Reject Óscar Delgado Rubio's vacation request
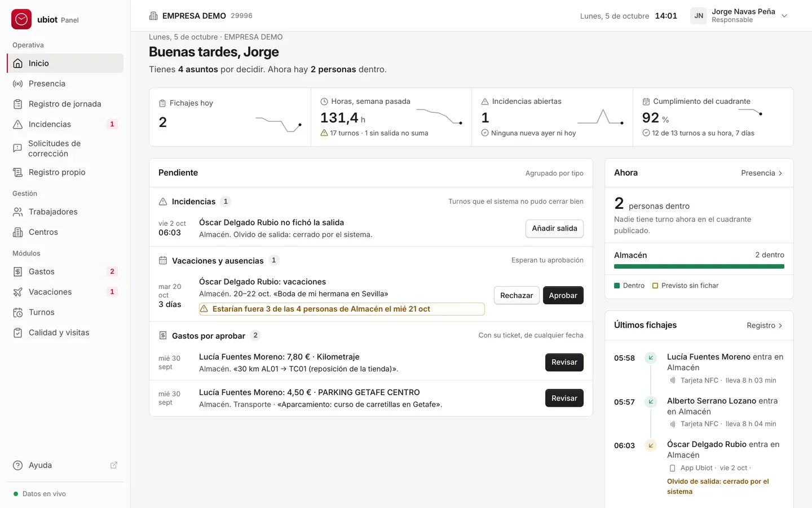Screen dimensions: 812x508 point(517,295)
